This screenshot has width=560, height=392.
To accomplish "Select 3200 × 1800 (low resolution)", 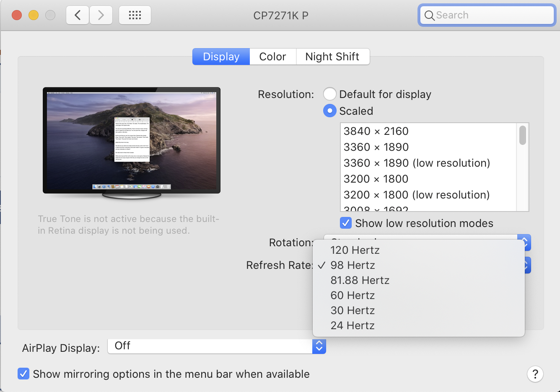I will [429, 195].
